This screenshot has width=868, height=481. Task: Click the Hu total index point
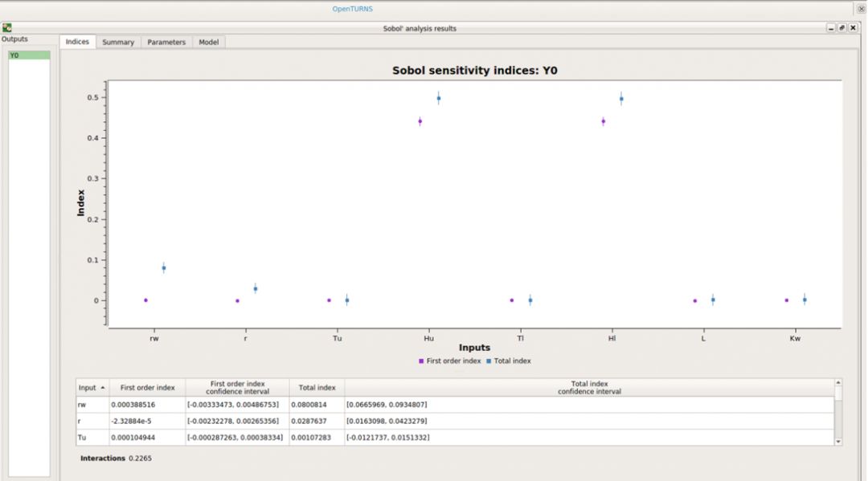[439, 99]
